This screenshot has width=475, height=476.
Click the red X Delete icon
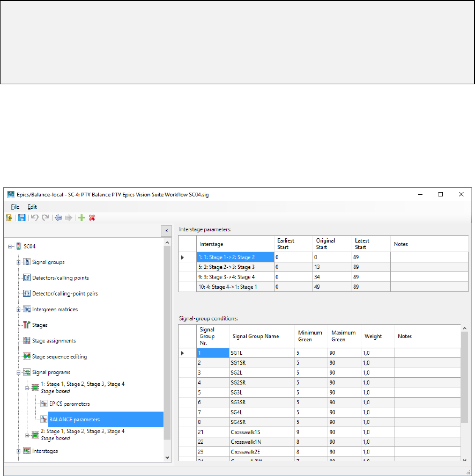92,218
